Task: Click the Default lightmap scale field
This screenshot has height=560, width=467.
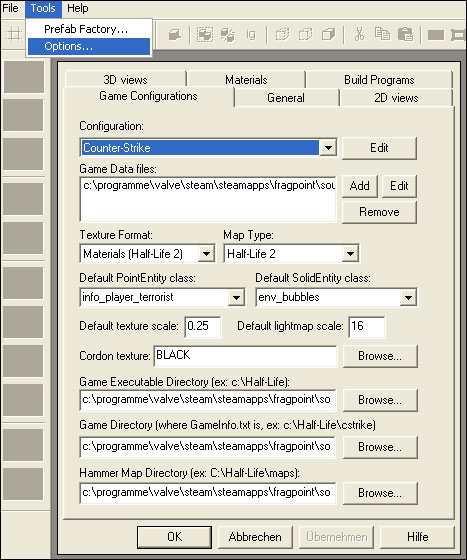Action: (x=367, y=326)
